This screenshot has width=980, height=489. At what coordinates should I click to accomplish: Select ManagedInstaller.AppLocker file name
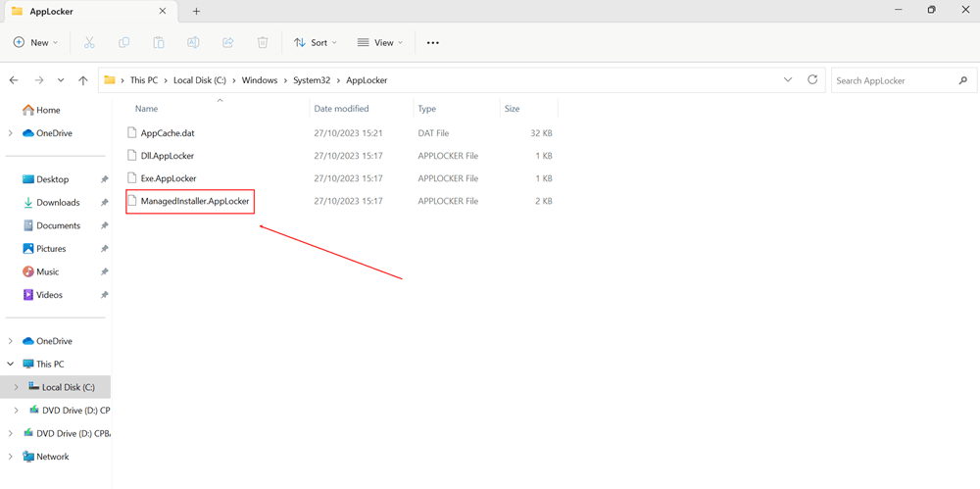(195, 201)
